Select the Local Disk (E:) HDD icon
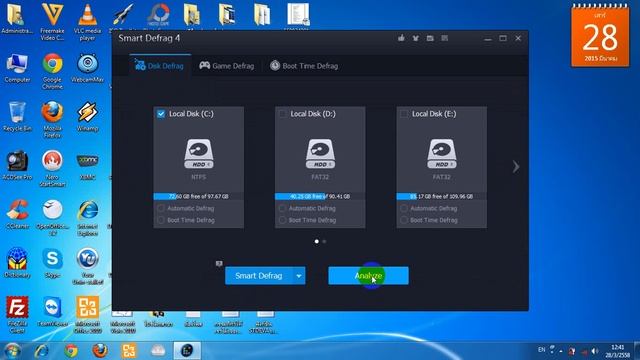Screen dimensions: 640x360 point(442,154)
